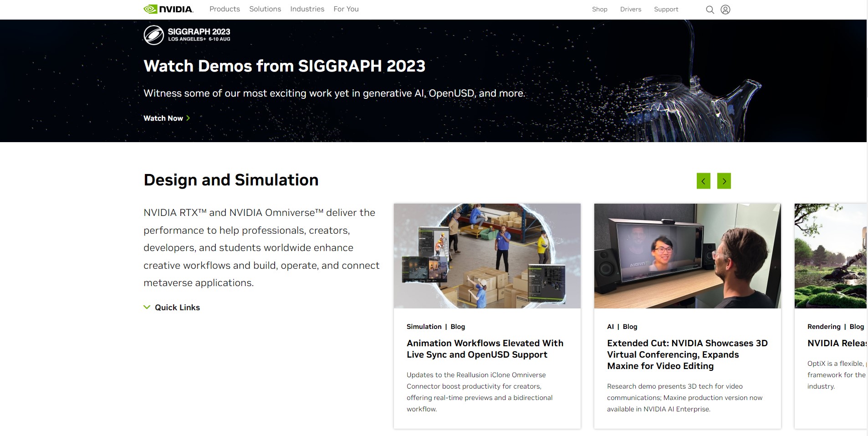Click Design and Simulation heading

(231, 180)
